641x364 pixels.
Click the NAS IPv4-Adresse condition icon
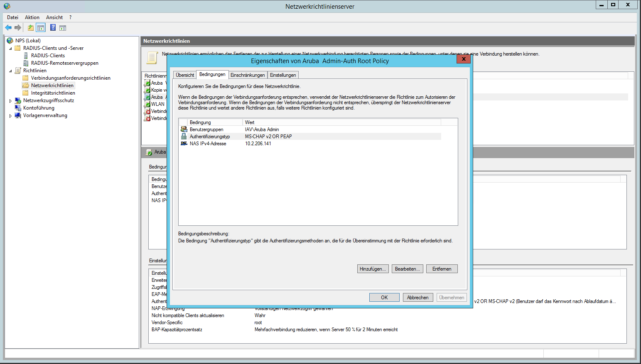184,144
